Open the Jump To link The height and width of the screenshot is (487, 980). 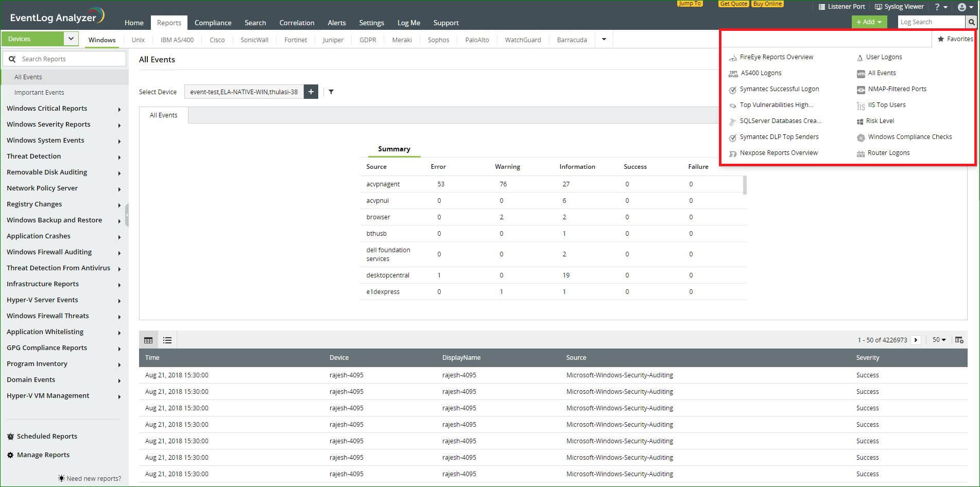coord(690,4)
